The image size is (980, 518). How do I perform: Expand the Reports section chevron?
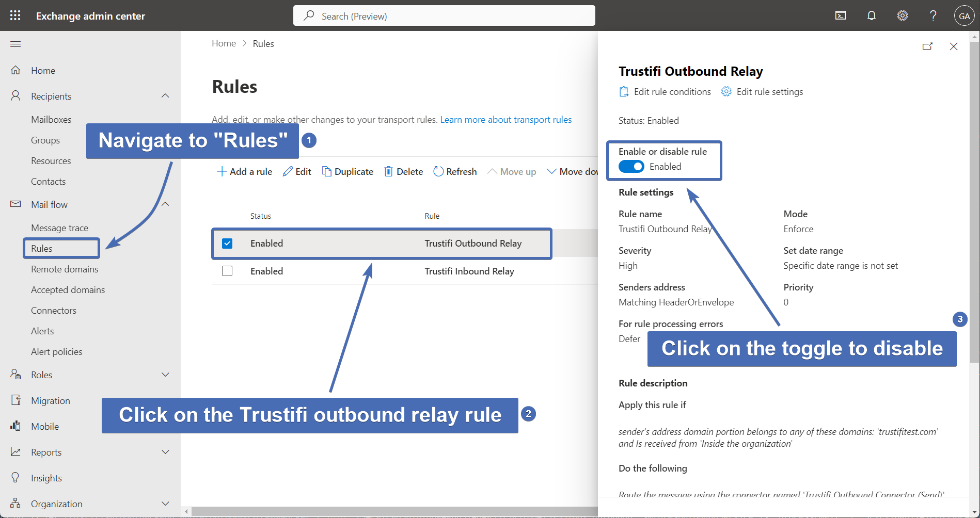click(165, 452)
